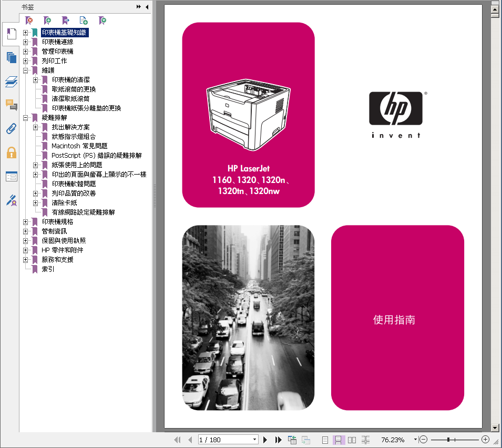This screenshot has width=502, height=448.
Task: Open the 列印品質的改善 bookmark
Action: [x=74, y=193]
